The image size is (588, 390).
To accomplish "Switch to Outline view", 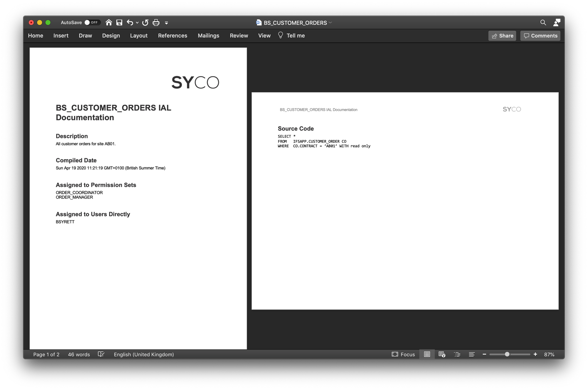I will click(457, 354).
